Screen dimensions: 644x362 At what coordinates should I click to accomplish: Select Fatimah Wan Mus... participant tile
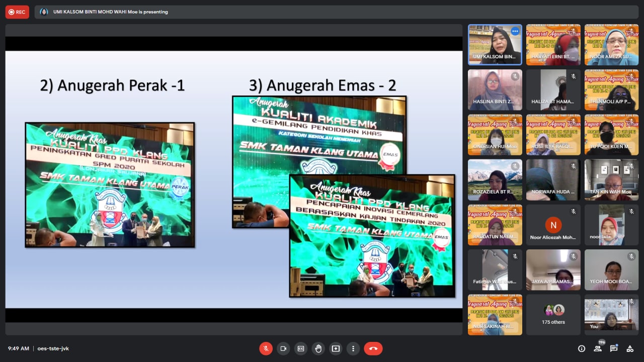[x=495, y=270]
